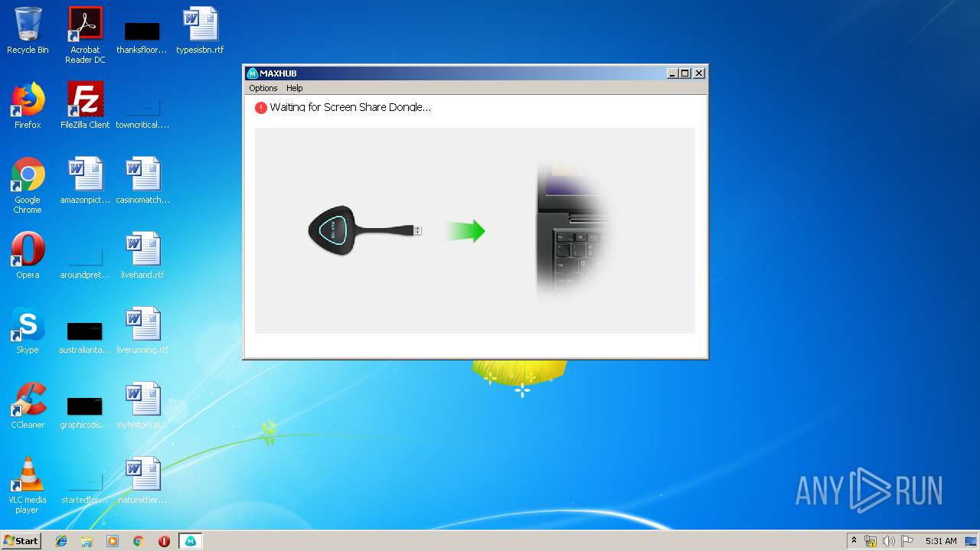Select the naturether document icon

142,481
